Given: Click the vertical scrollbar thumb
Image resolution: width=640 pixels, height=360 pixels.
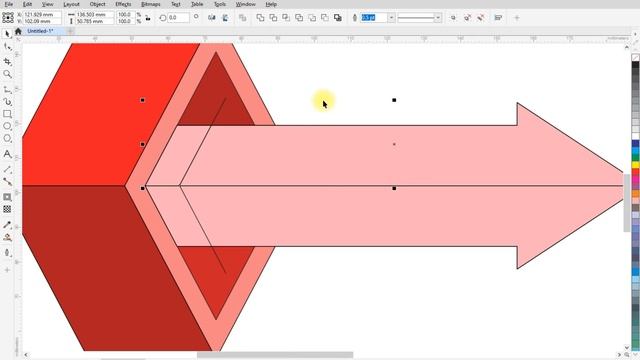Looking at the screenshot, I should [627, 203].
